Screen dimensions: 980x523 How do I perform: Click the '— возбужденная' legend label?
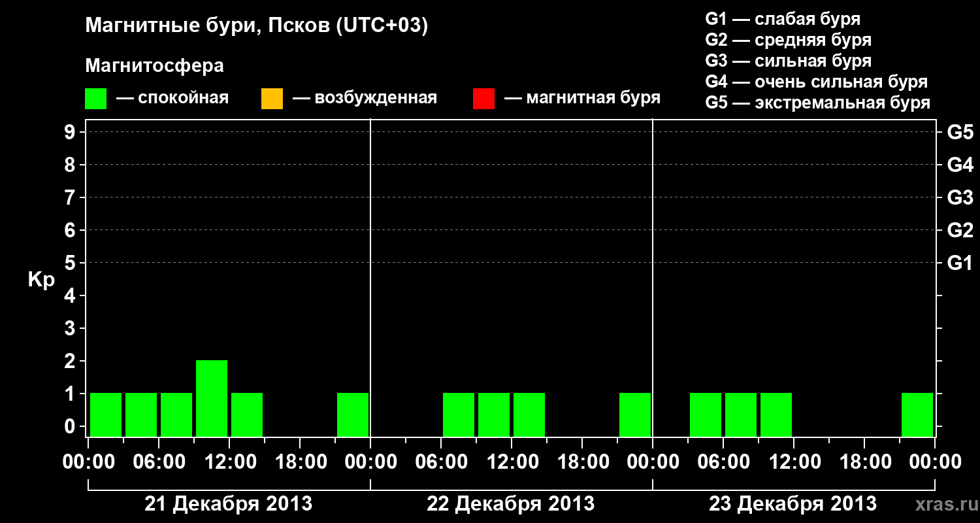(x=365, y=98)
